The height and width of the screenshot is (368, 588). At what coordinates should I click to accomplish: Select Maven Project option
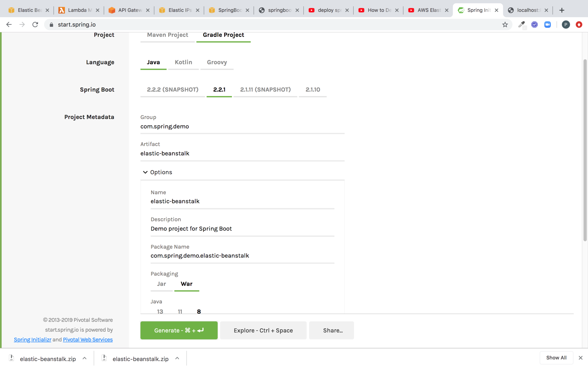pyautogui.click(x=167, y=35)
